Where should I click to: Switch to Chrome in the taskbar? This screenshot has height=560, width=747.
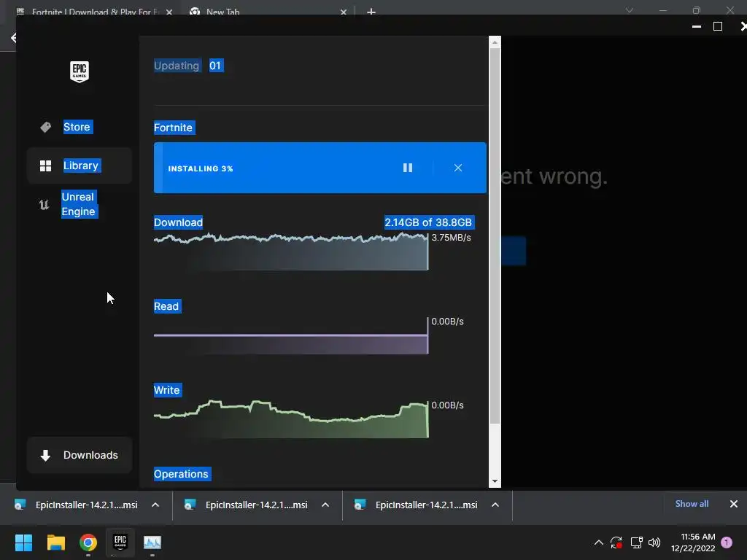click(88, 542)
